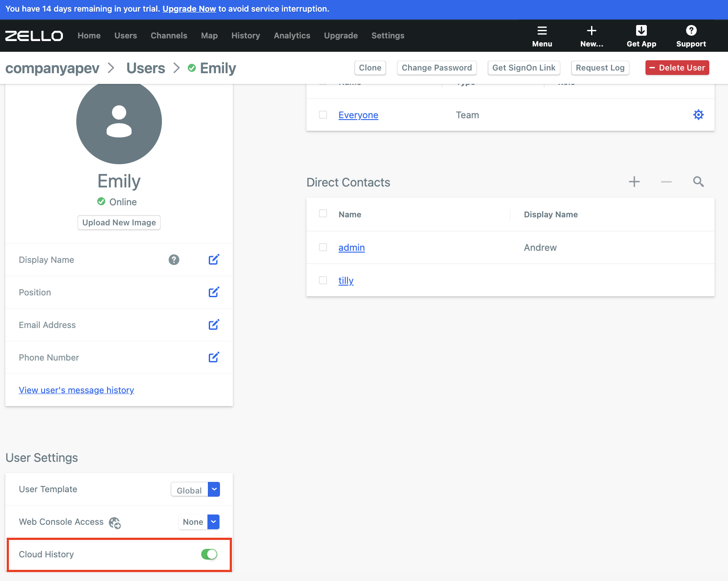Click the New... plus icon
This screenshot has width=728, height=581.
591,31
